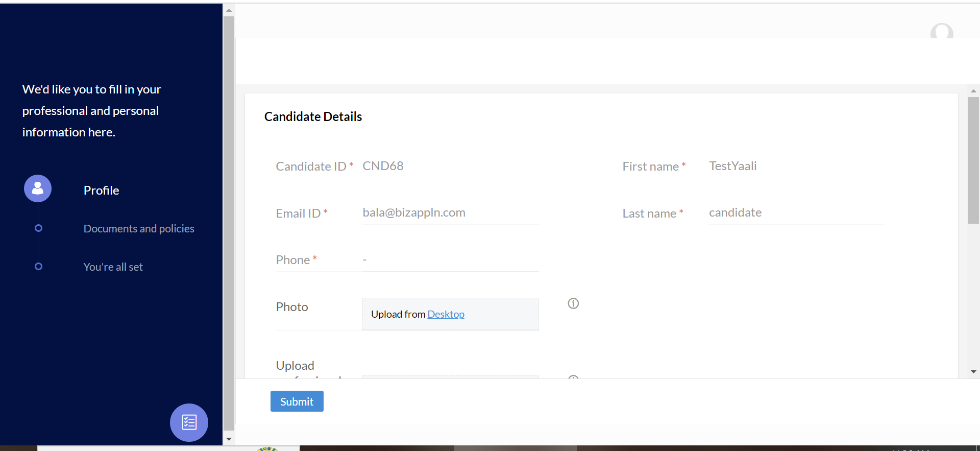Click the Candidate ID field showing CND68
980x451 pixels.
pos(450,167)
